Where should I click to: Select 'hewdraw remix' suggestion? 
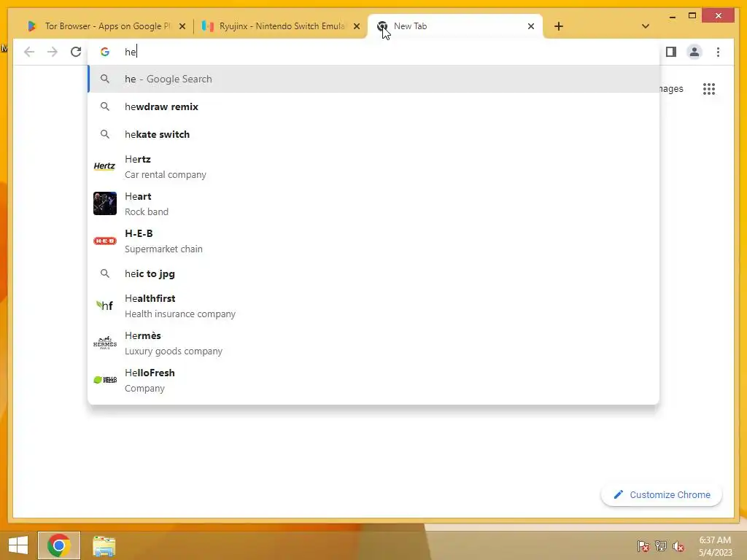click(x=373, y=106)
